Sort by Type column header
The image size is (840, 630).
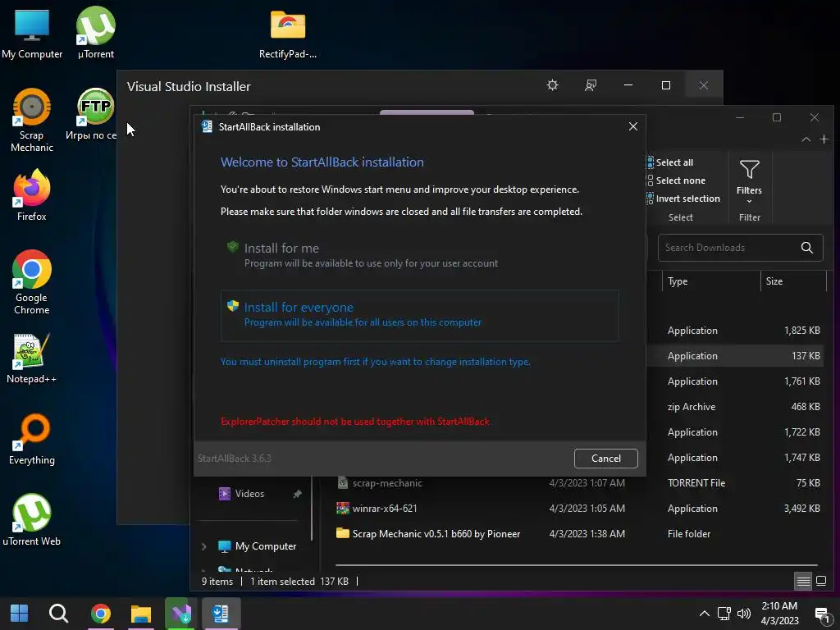pos(710,281)
